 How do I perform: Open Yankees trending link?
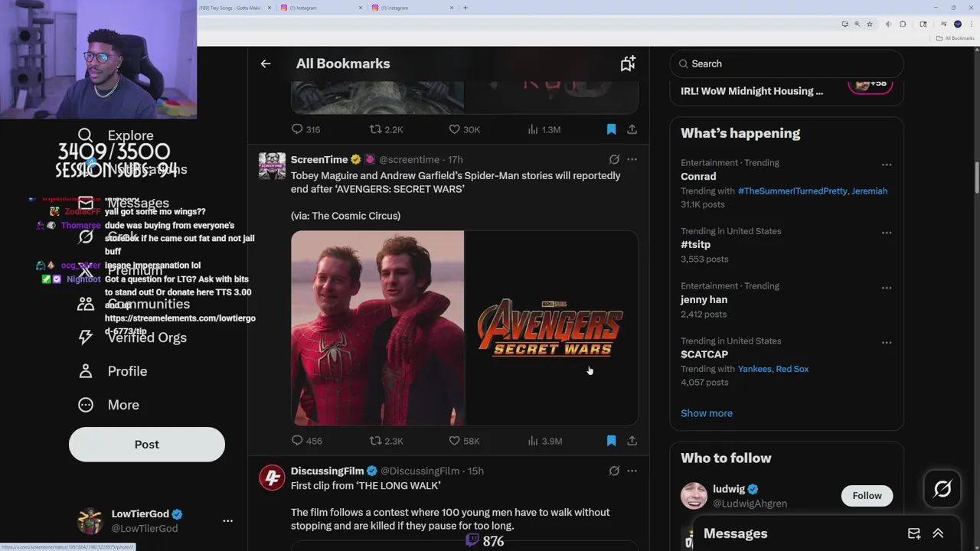click(754, 369)
